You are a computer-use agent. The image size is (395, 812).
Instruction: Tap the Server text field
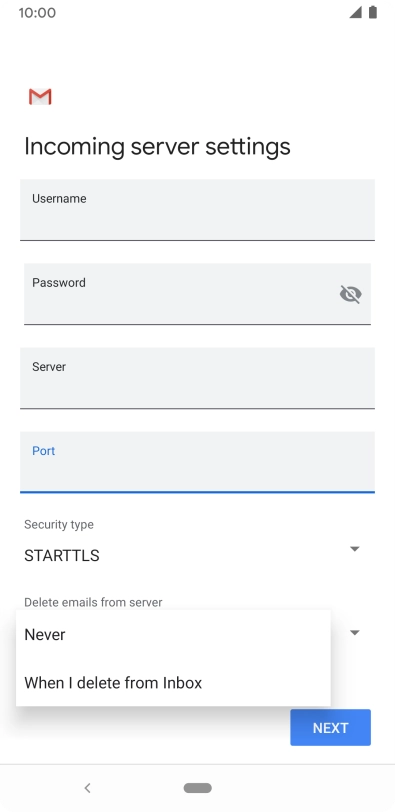click(197, 378)
